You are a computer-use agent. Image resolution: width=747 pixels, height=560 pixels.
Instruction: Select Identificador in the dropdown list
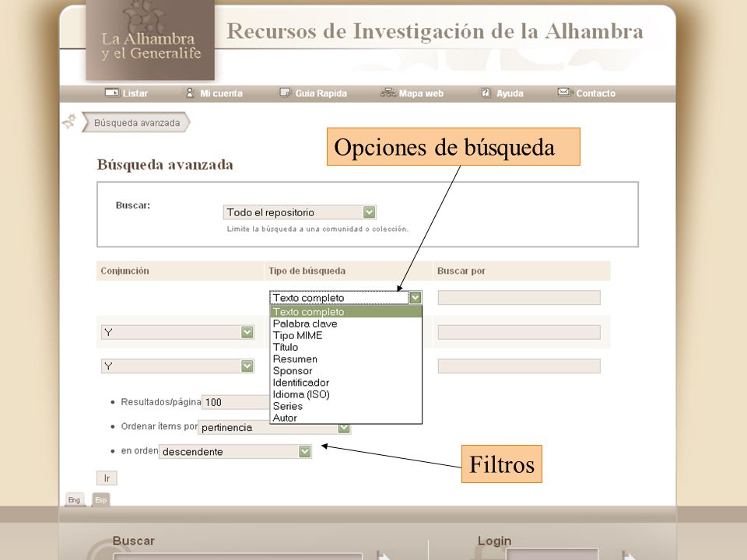(x=345, y=383)
